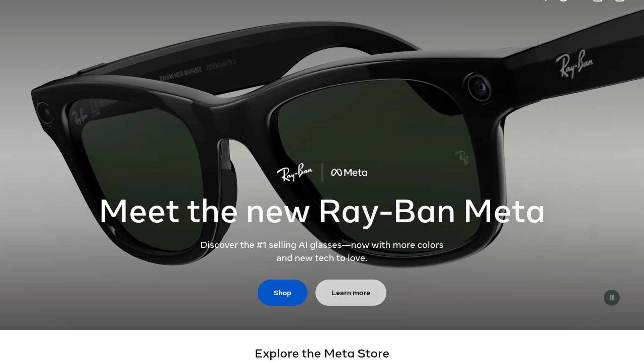Pause the hero banner animation

(x=611, y=297)
